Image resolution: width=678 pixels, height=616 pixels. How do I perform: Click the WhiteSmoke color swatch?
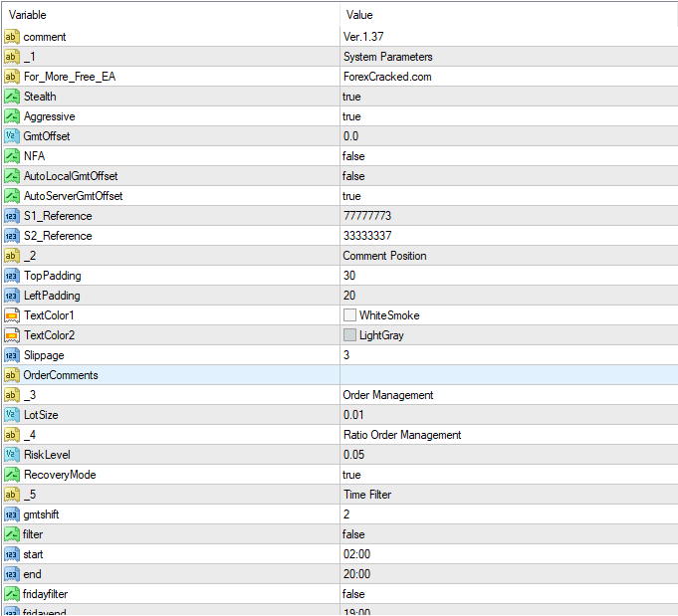coord(349,315)
